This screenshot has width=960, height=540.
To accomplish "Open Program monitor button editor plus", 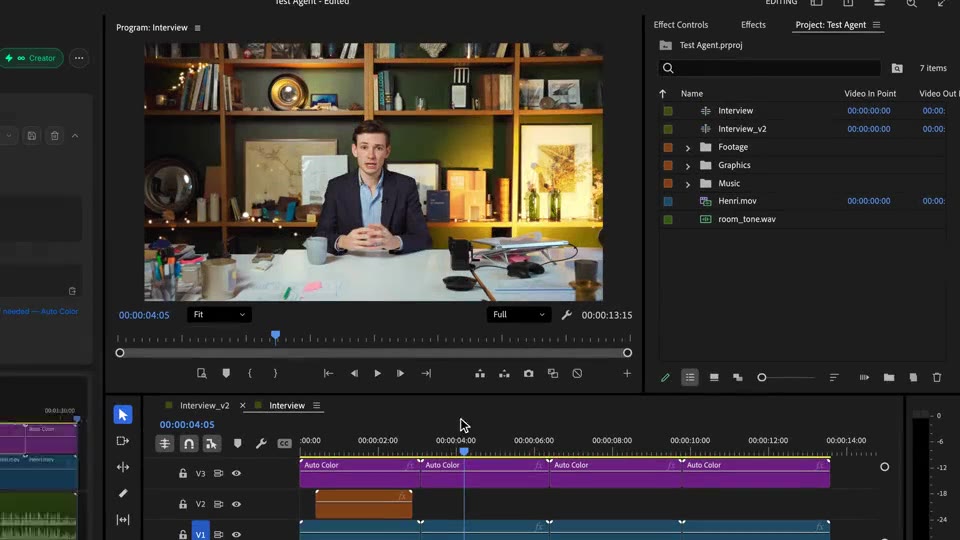I will coord(627,373).
